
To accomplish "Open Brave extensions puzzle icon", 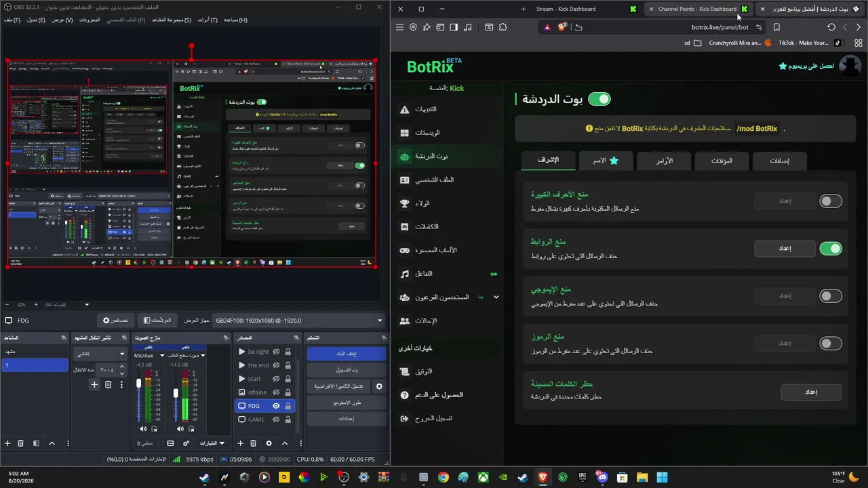I will pyautogui.click(x=502, y=27).
